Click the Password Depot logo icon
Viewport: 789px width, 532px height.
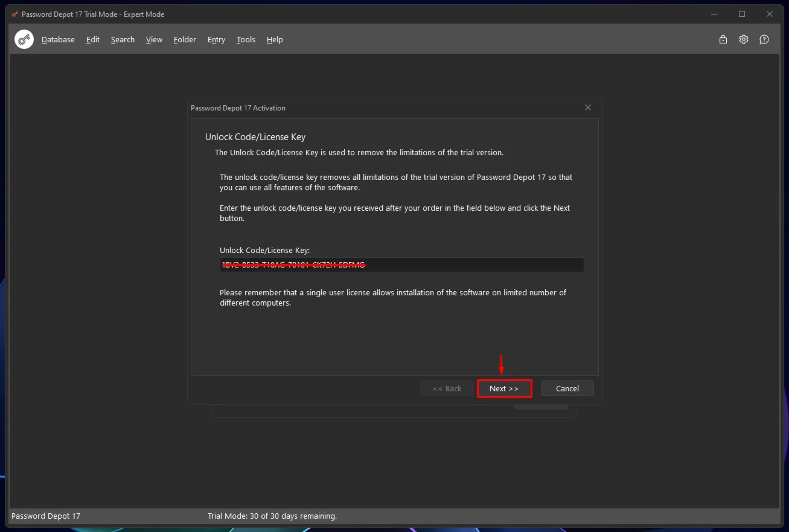[24, 39]
